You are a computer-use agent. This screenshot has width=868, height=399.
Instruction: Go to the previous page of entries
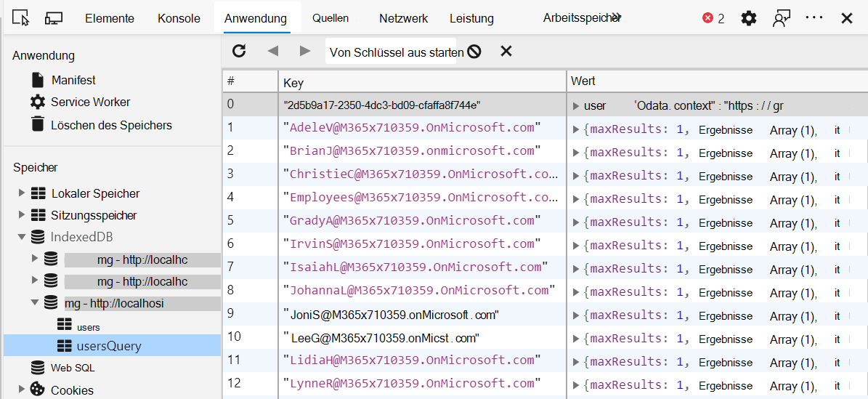click(x=272, y=52)
